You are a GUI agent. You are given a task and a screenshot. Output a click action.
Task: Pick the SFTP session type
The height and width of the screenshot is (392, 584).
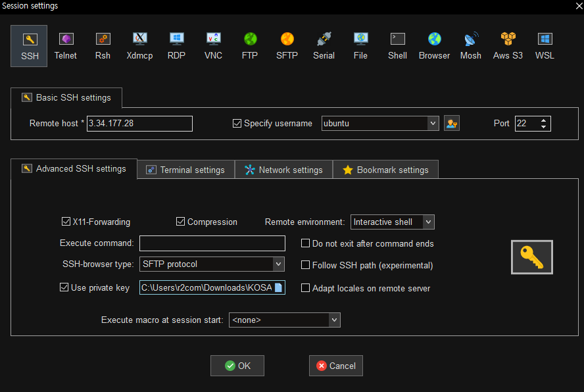(287, 46)
